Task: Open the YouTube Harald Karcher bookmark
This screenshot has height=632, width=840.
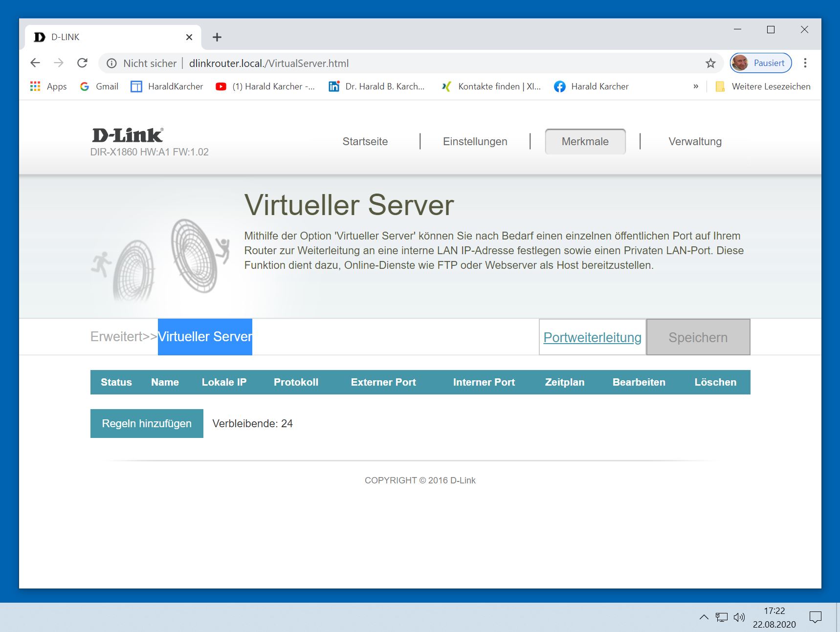Action: 265,87
